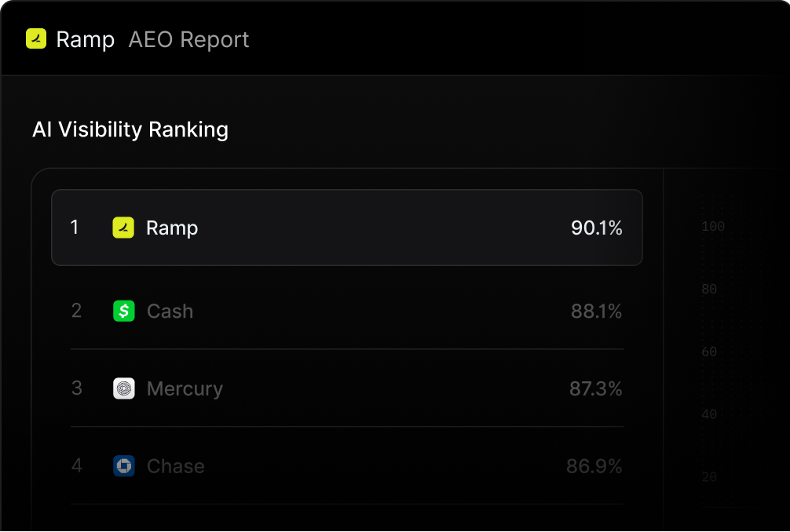Select Cash's 88.1% percentage value
This screenshot has width=790, height=532.
point(597,311)
